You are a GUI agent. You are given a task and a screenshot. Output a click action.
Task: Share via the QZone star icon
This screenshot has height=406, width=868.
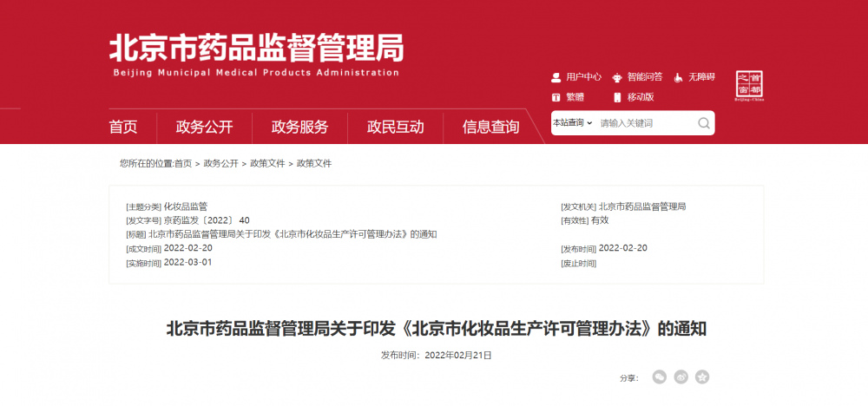pos(702,377)
